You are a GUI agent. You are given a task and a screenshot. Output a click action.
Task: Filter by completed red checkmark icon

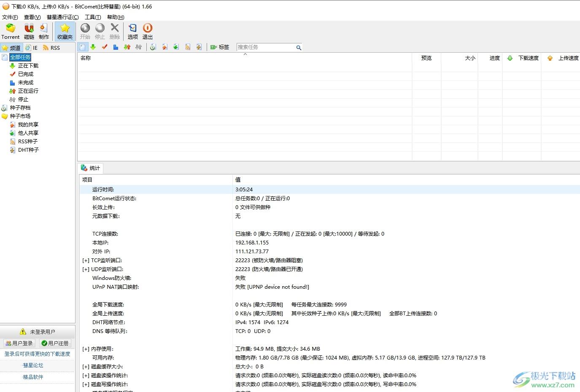click(105, 47)
